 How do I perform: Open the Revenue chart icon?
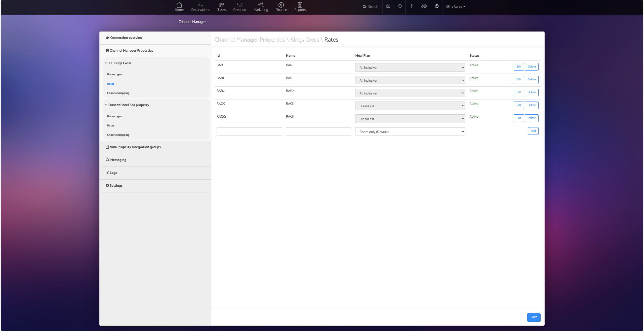pyautogui.click(x=239, y=7)
